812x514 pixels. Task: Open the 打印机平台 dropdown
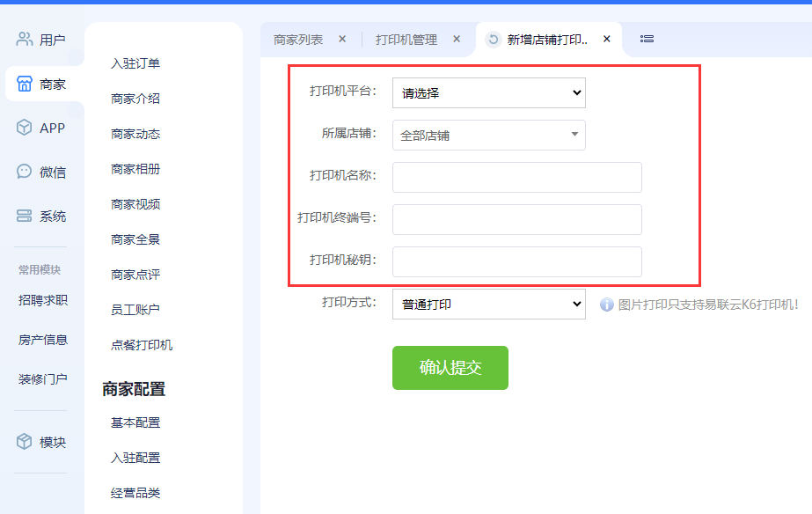489,92
